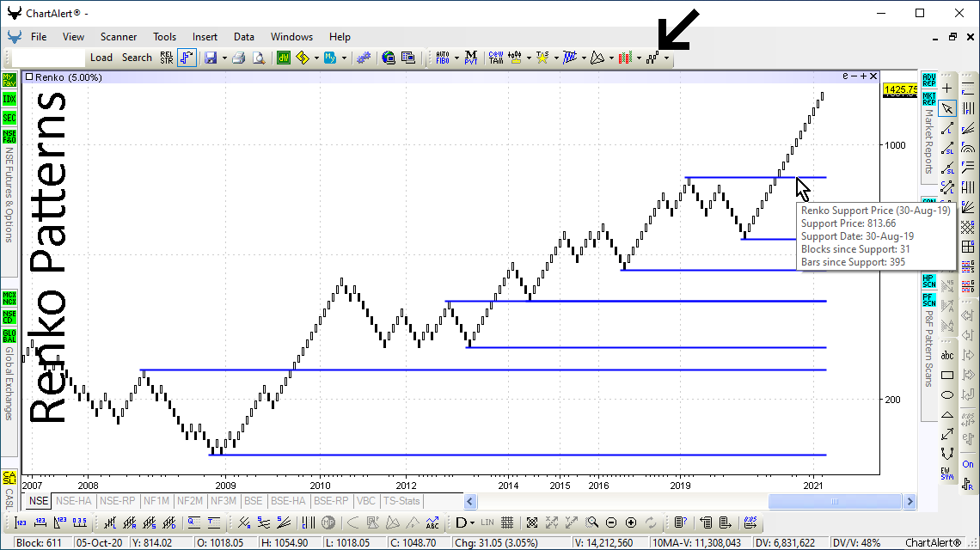Click the grid lines icon in bottom toolbar
980x550 pixels.
pos(507,522)
